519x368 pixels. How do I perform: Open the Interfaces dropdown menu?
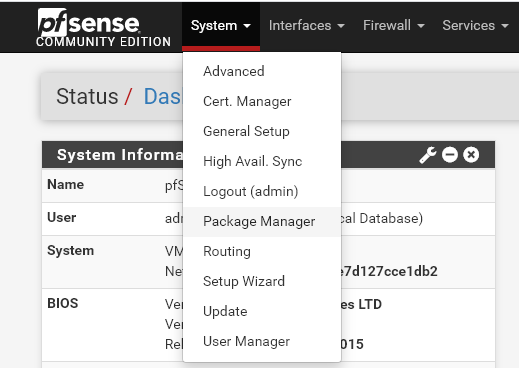(x=307, y=26)
